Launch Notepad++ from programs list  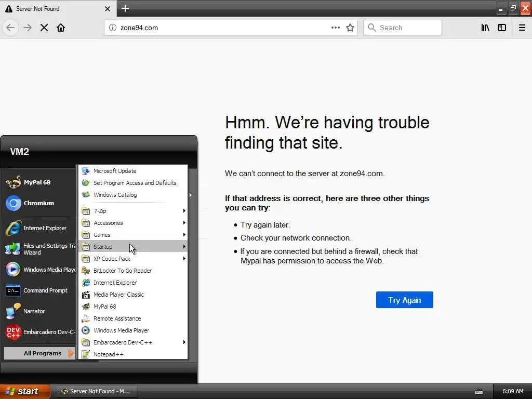(x=133, y=354)
